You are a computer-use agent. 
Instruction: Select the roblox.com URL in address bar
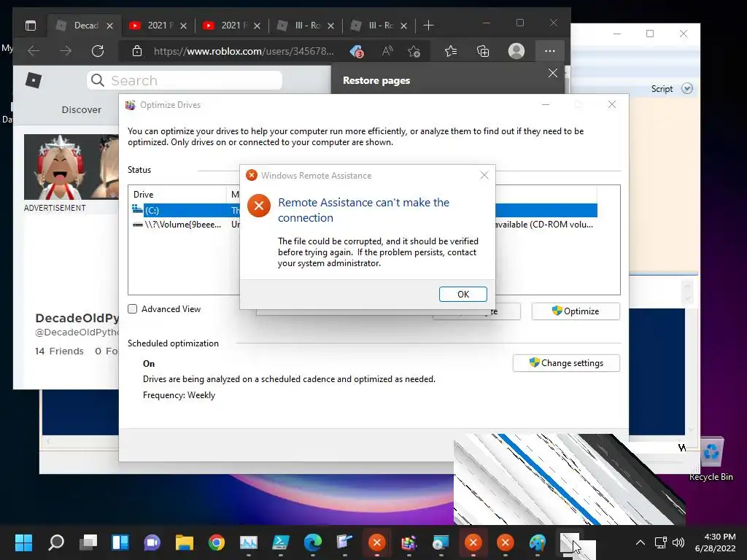point(244,51)
